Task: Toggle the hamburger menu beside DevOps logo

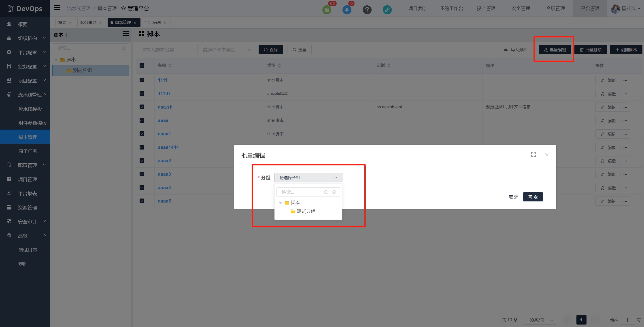Action: coord(57,8)
